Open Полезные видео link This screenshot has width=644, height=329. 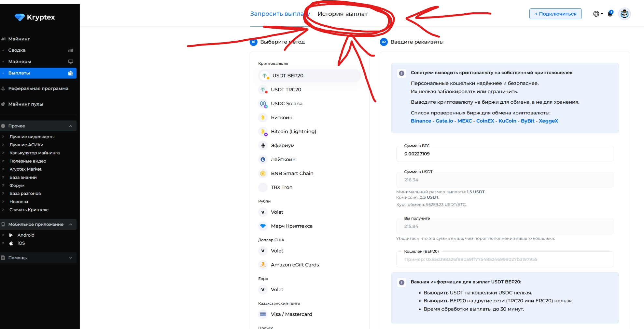tap(28, 161)
